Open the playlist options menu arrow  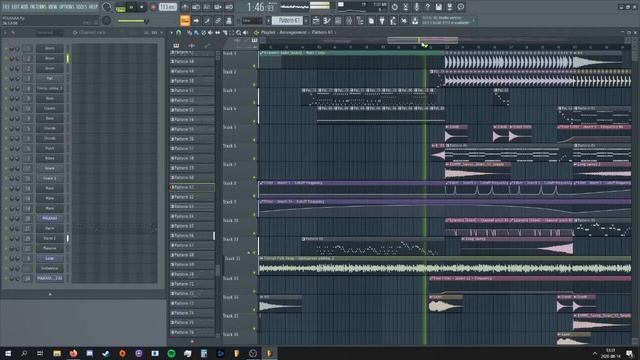click(x=171, y=33)
